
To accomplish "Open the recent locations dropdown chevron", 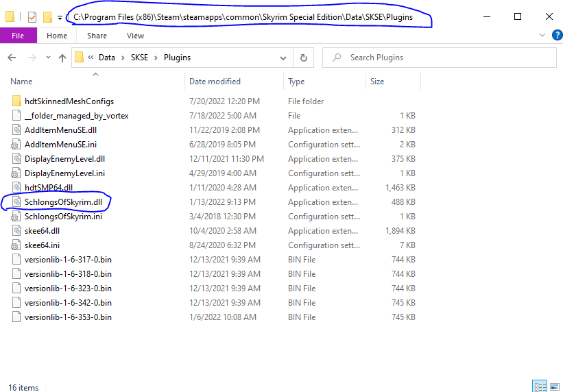I will (x=48, y=58).
